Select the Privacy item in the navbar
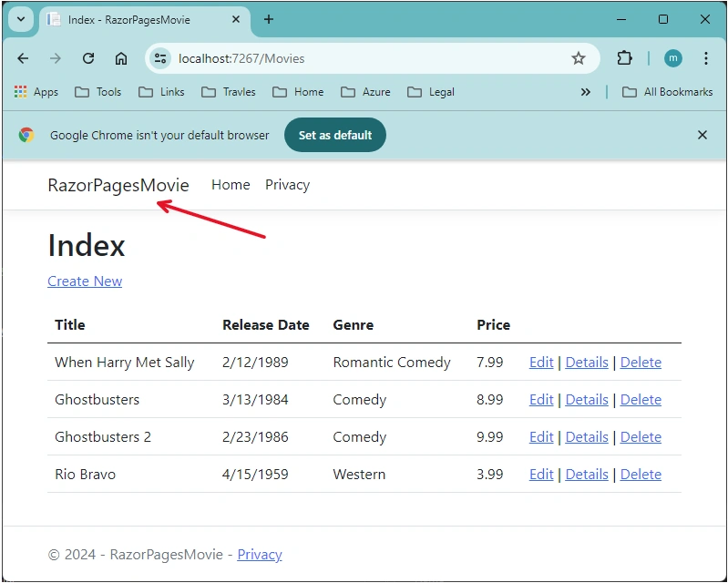Viewport: 728px width, 583px height. (x=287, y=185)
